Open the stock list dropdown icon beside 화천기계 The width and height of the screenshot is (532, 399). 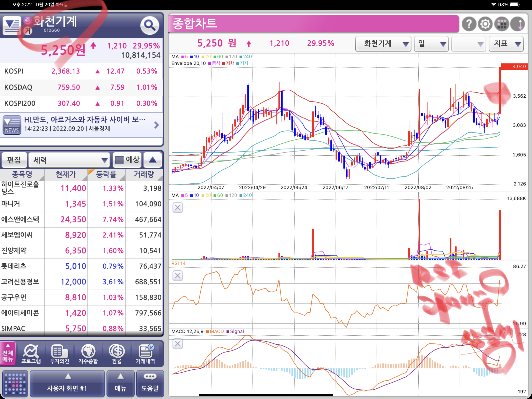(12, 26)
